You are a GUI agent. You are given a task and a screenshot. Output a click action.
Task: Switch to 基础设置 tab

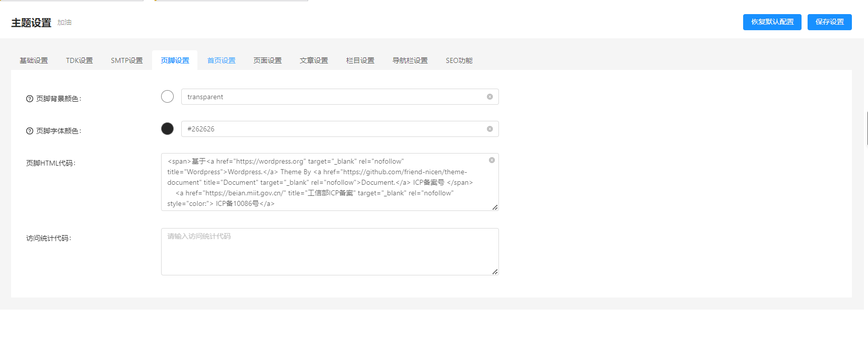point(34,60)
